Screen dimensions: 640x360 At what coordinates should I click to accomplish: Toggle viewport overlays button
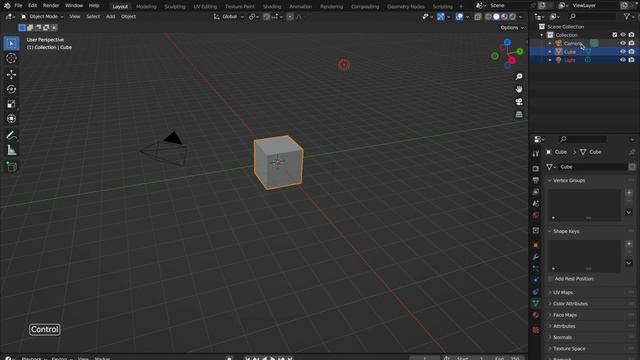459,17
